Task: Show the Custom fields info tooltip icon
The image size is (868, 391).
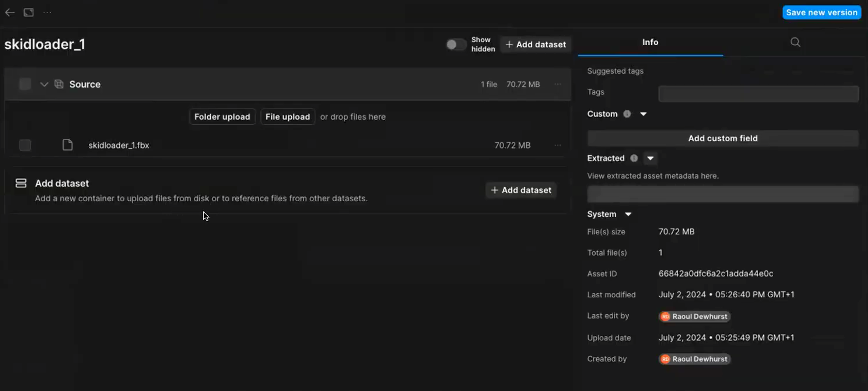Action: (627, 114)
